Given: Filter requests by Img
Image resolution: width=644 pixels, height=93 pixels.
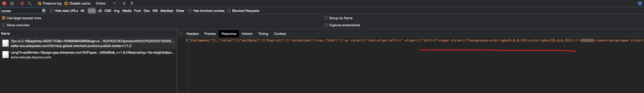Looking at the screenshot, I should pyautogui.click(x=117, y=11).
